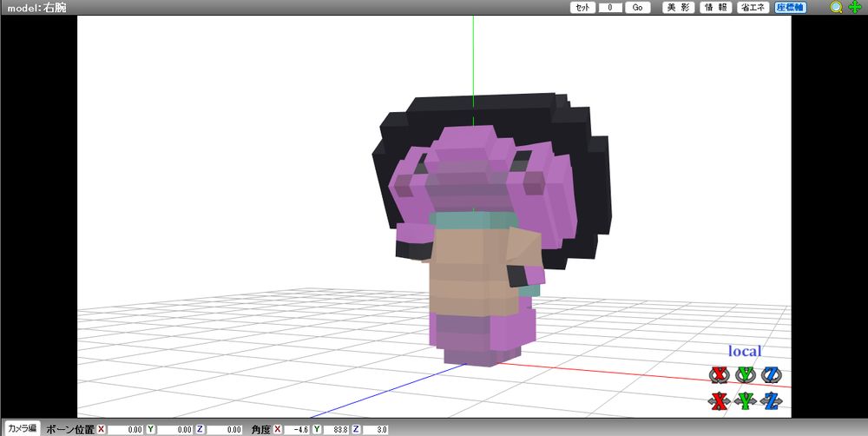The image size is (868, 436).
Task: Click the セット set button
Action: pos(583,8)
